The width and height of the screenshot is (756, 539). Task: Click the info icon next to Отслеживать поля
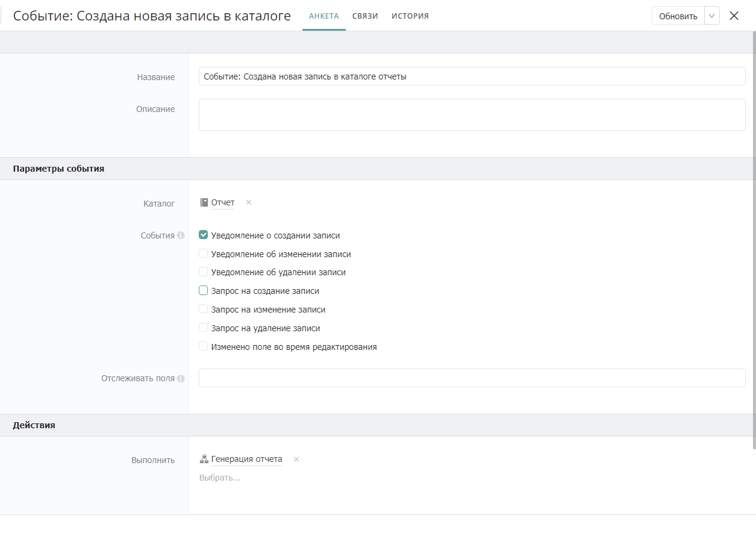coord(181,379)
